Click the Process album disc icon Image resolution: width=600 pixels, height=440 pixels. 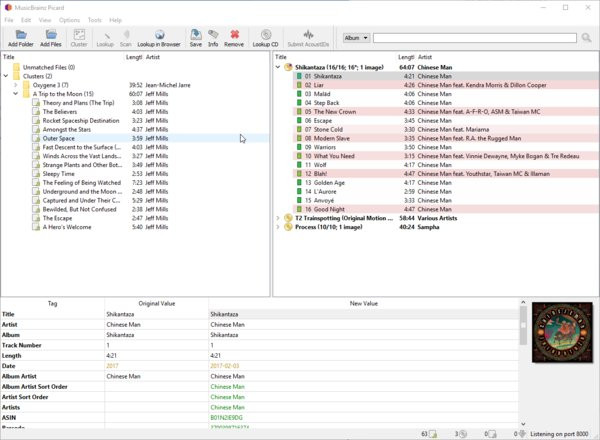[x=288, y=227]
